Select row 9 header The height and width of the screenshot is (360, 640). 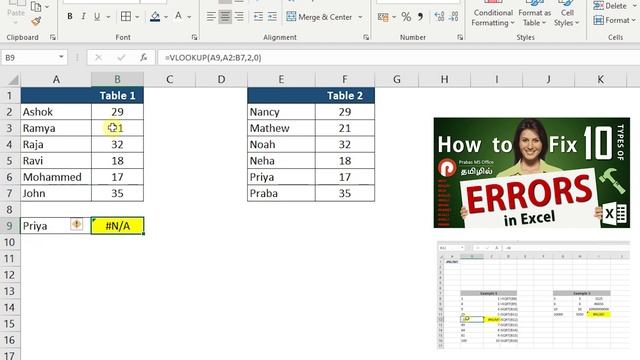click(x=10, y=226)
